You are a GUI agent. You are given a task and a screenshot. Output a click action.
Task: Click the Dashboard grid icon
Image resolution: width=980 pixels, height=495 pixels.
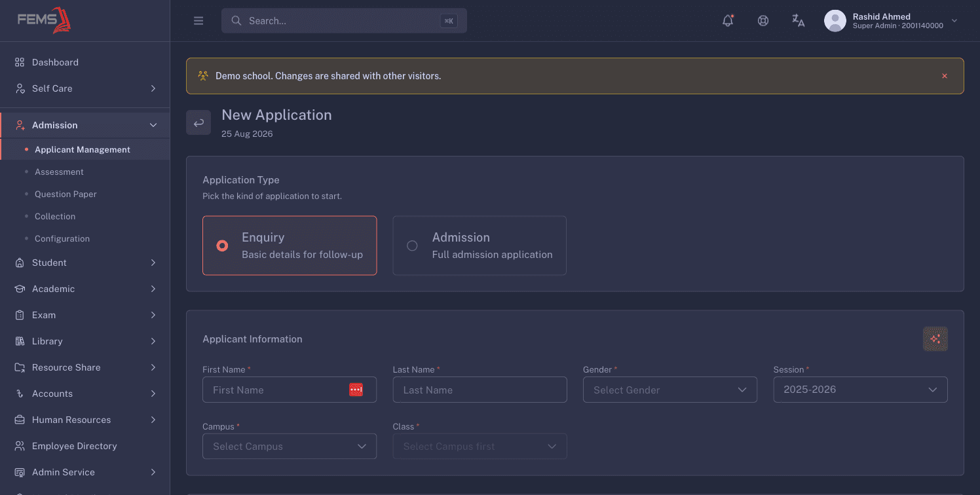click(x=20, y=62)
